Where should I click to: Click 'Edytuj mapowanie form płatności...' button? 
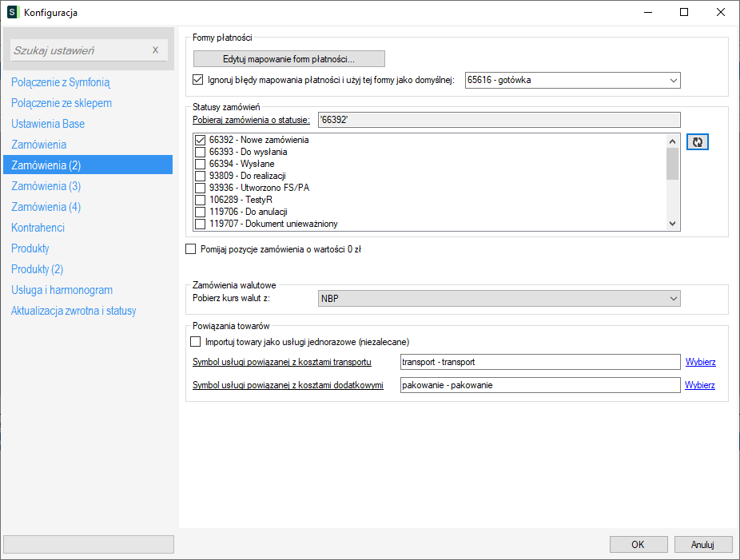point(288,58)
